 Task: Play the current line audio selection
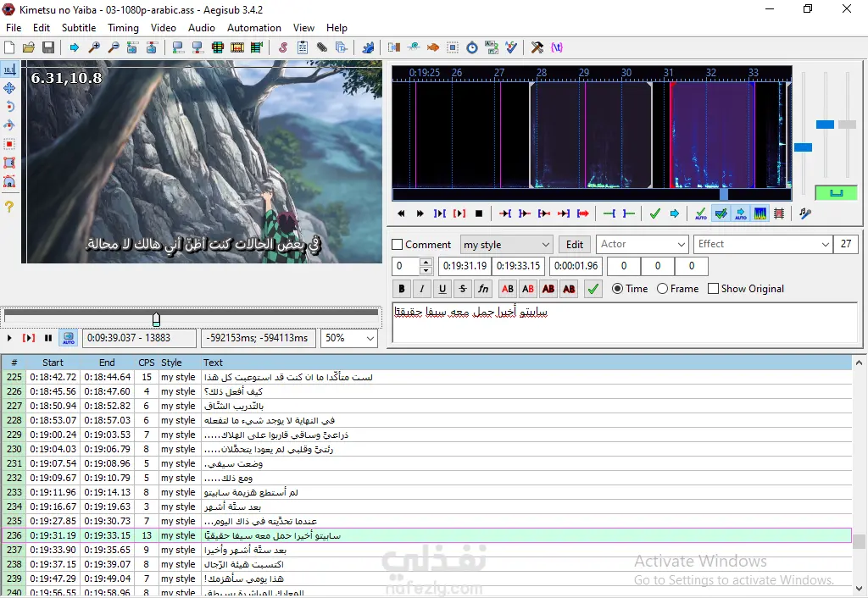pyautogui.click(x=459, y=213)
